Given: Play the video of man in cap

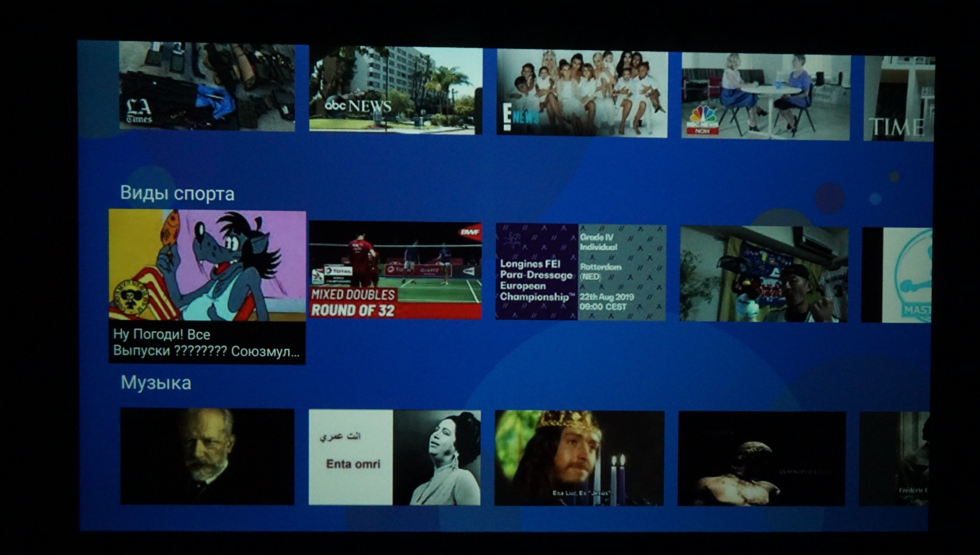Looking at the screenshot, I should click(x=764, y=274).
